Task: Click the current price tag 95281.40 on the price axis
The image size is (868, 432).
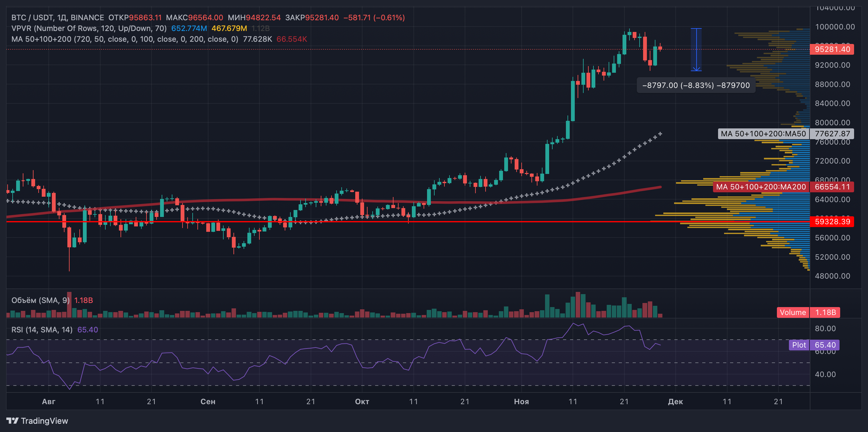Action: tap(832, 49)
